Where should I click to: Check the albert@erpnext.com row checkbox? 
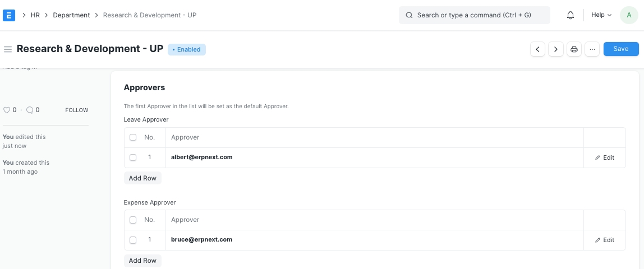133,157
